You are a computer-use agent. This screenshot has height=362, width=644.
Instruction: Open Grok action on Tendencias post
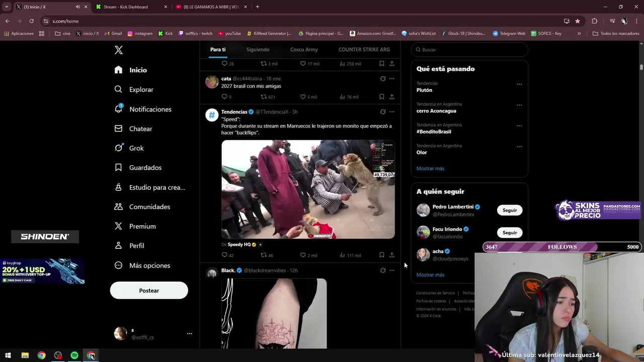click(x=383, y=112)
